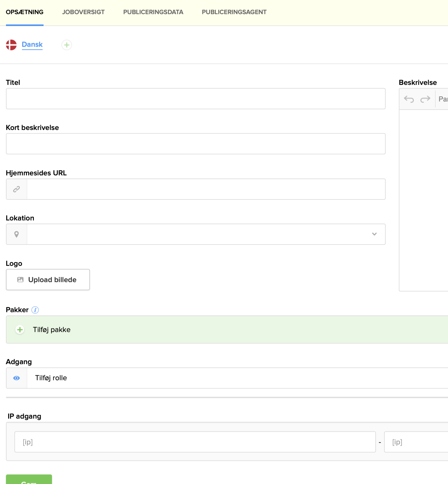Expand the Lokation dropdown chevron
This screenshot has width=448, height=484.
click(374, 234)
